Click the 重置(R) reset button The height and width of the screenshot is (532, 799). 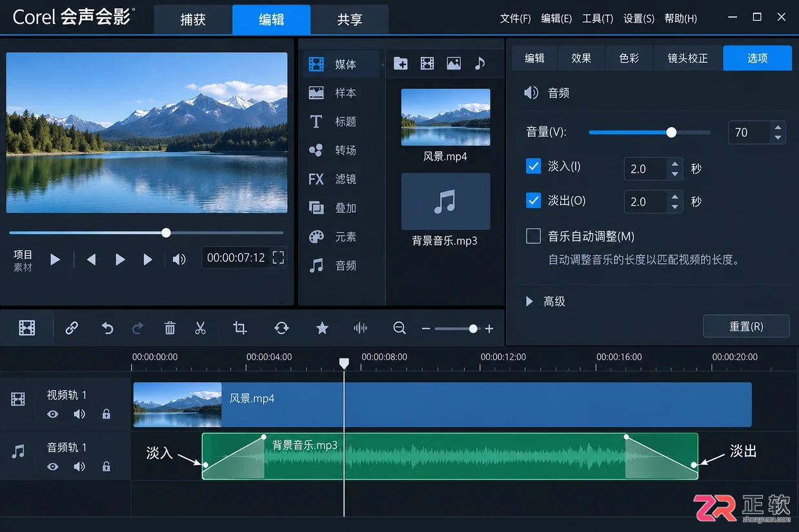[x=746, y=326]
